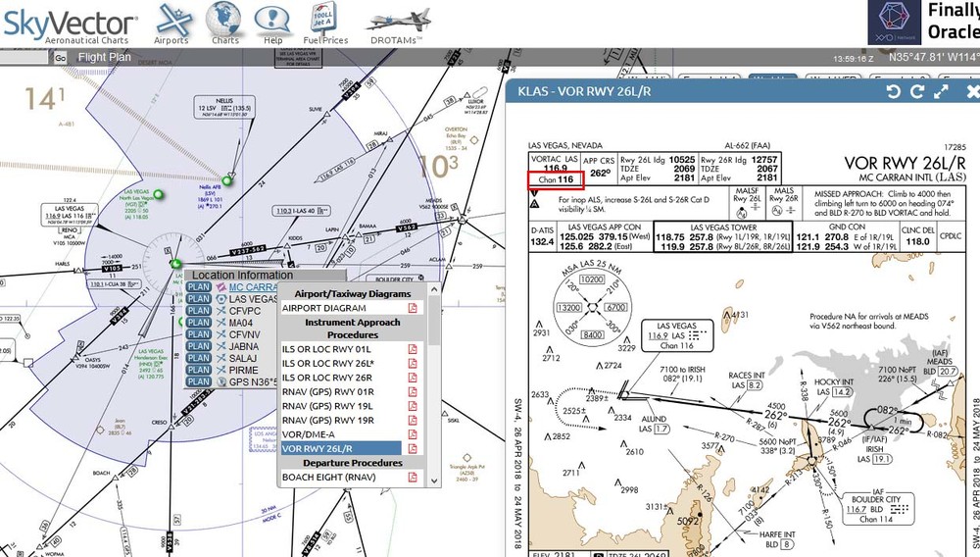Viewport: 980px width, 557px height.
Task: Open the Charts globe icon
Action: [x=224, y=23]
